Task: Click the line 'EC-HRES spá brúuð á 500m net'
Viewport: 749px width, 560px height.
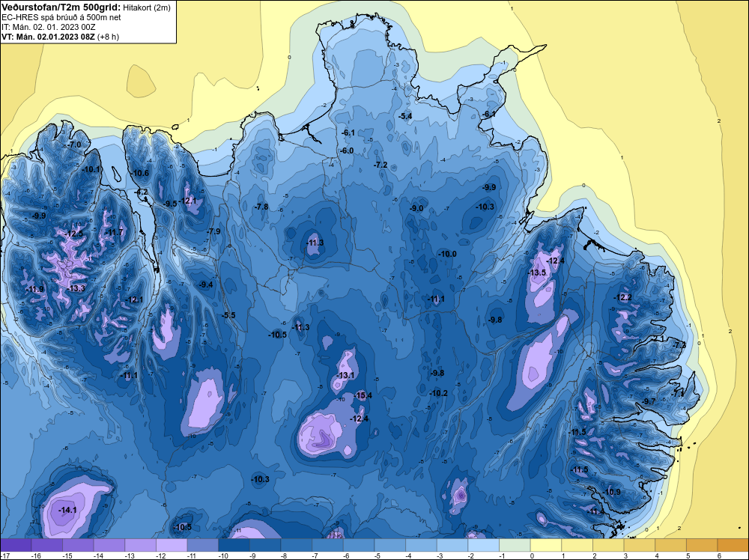Action: click(61, 17)
